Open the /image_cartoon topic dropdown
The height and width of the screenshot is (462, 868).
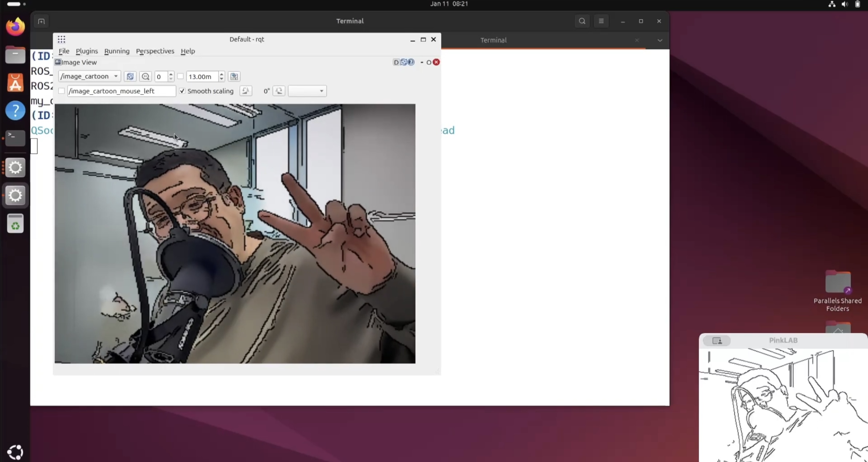coord(89,76)
